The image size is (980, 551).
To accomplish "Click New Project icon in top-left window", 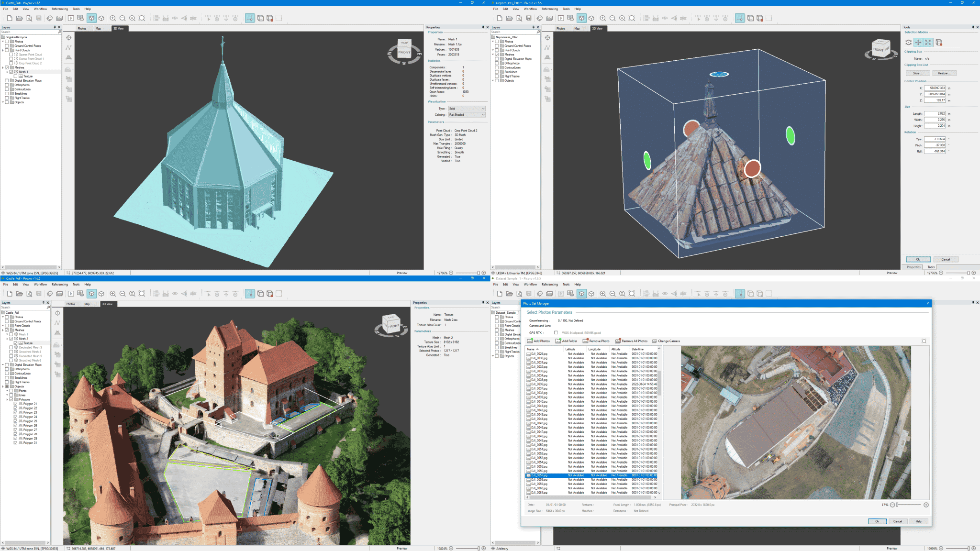I will tap(9, 18).
